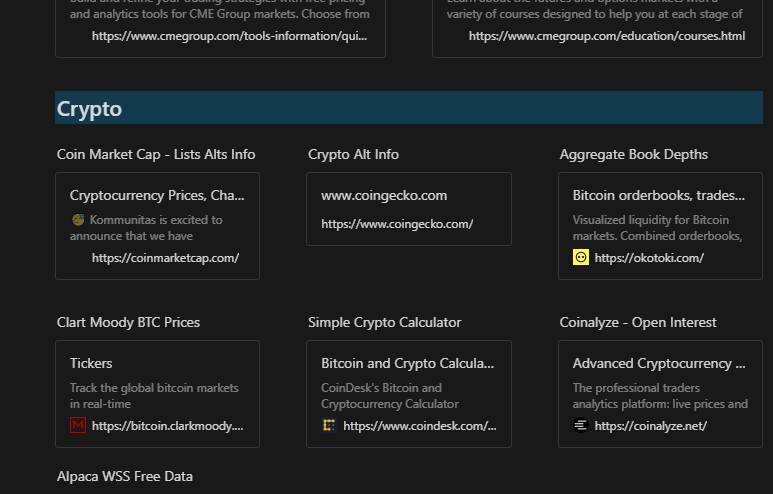
Task: Click the 'Kommunitas is excited to announce' description
Action: [146, 228]
